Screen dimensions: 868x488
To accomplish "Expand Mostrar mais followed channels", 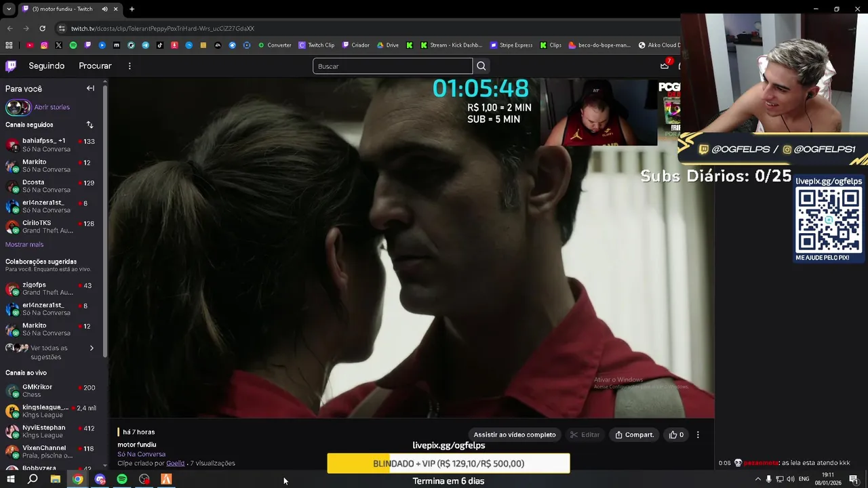I will tap(24, 245).
